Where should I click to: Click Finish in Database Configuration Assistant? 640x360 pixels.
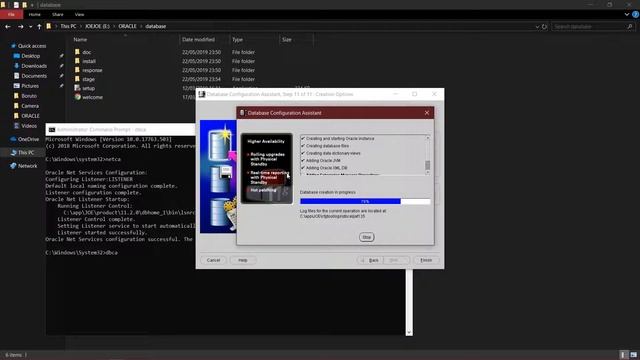[426, 260]
